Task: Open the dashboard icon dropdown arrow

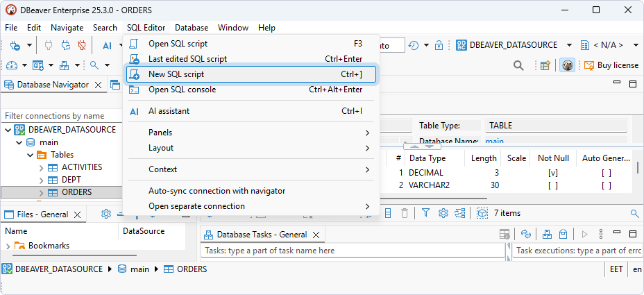Action: (x=25, y=65)
